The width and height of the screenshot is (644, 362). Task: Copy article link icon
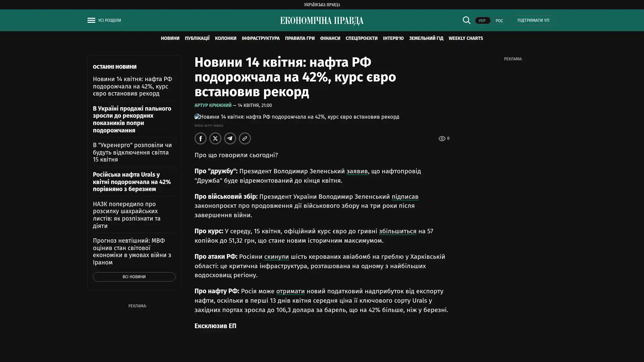tap(245, 138)
